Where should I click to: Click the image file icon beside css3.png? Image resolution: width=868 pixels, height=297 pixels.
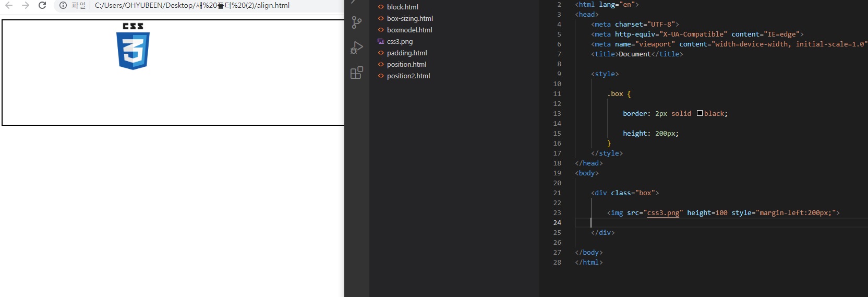381,41
